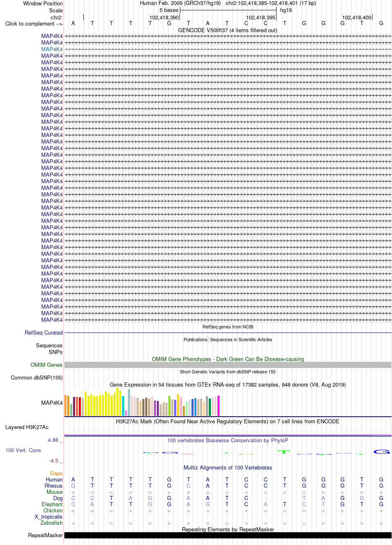Image resolution: width=392 pixels, height=545 pixels.
Task: Click the bright red bar in GTEx chart
Action: pos(80,407)
